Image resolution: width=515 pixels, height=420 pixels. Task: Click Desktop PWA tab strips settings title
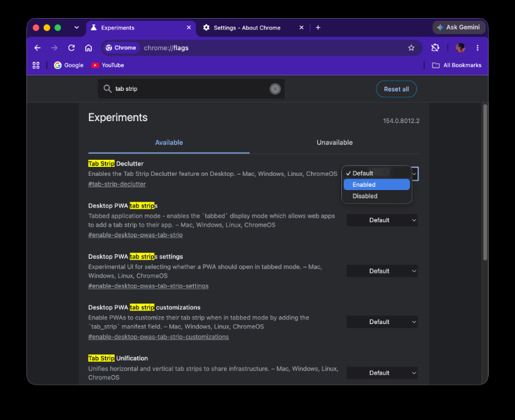[136, 256]
